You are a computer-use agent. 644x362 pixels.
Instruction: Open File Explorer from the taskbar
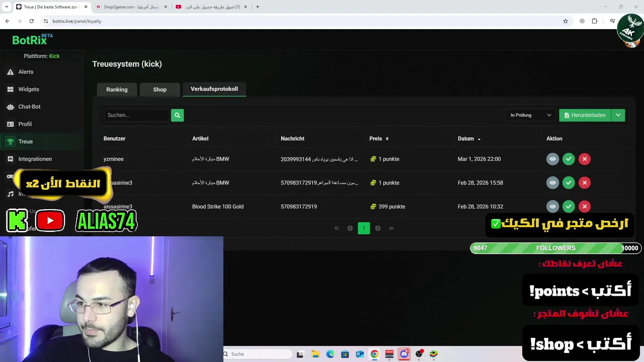coord(315,354)
